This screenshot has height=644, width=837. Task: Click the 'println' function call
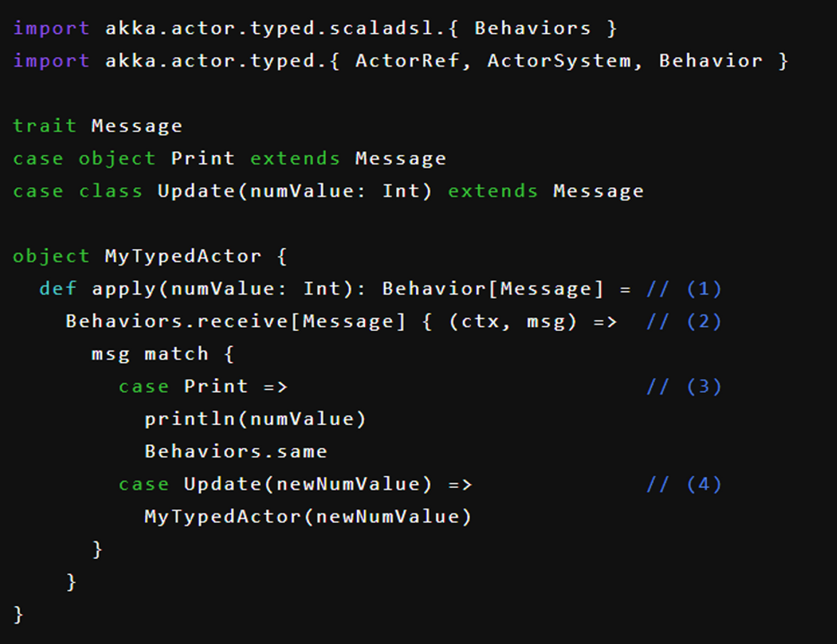[189, 418]
